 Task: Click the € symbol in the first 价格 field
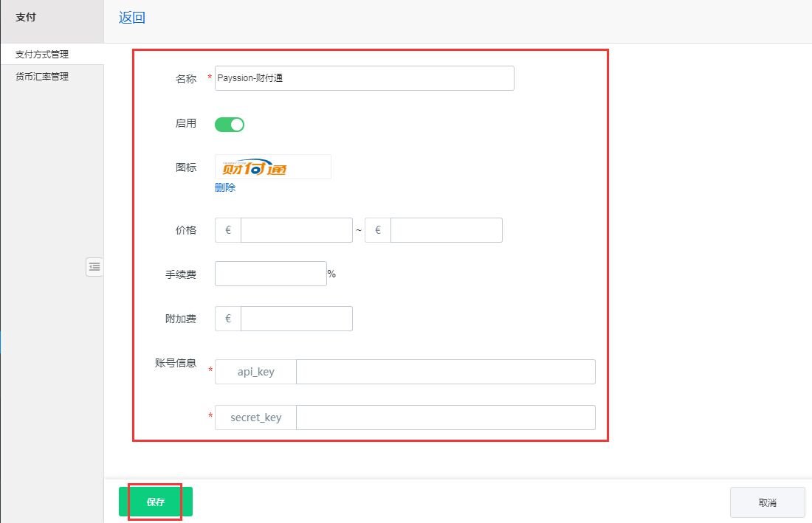[227, 229]
